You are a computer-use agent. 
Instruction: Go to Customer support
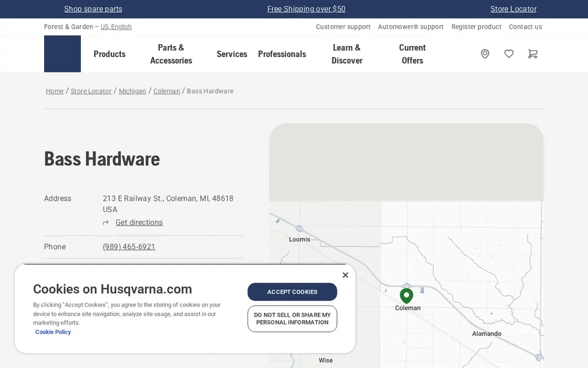coord(343,26)
